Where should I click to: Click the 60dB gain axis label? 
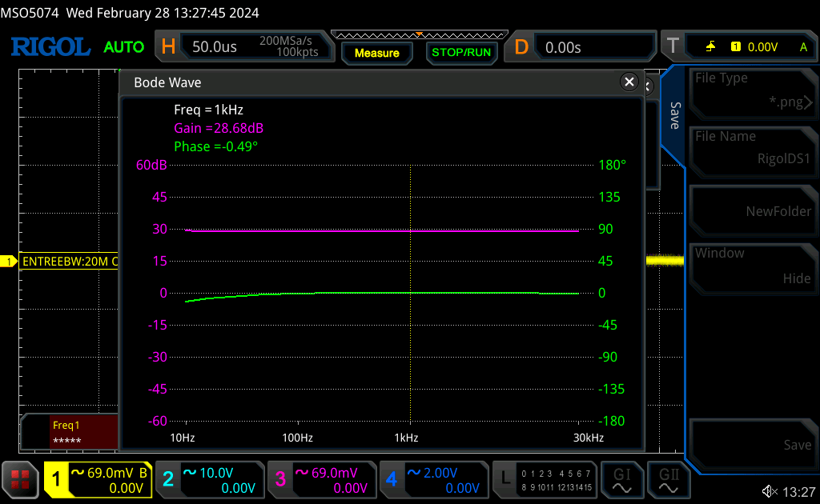pos(151,165)
